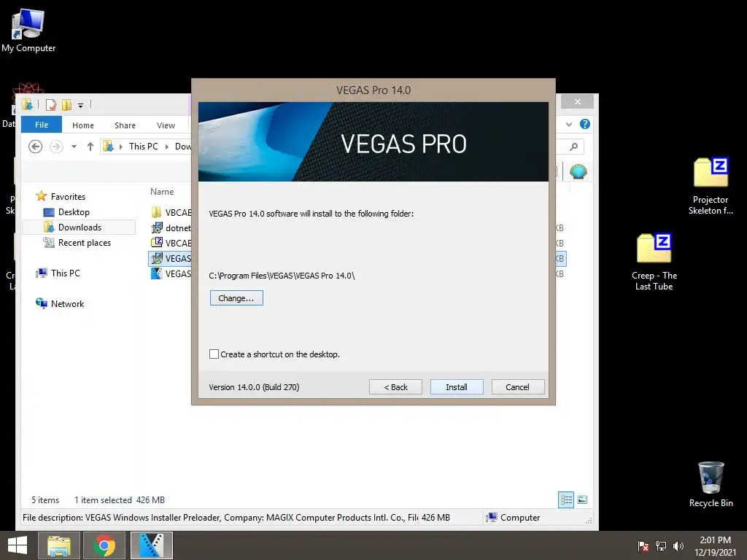Image resolution: width=747 pixels, height=560 pixels.
Task: Select the highlighted VEGAS installer icon
Action: (156, 259)
